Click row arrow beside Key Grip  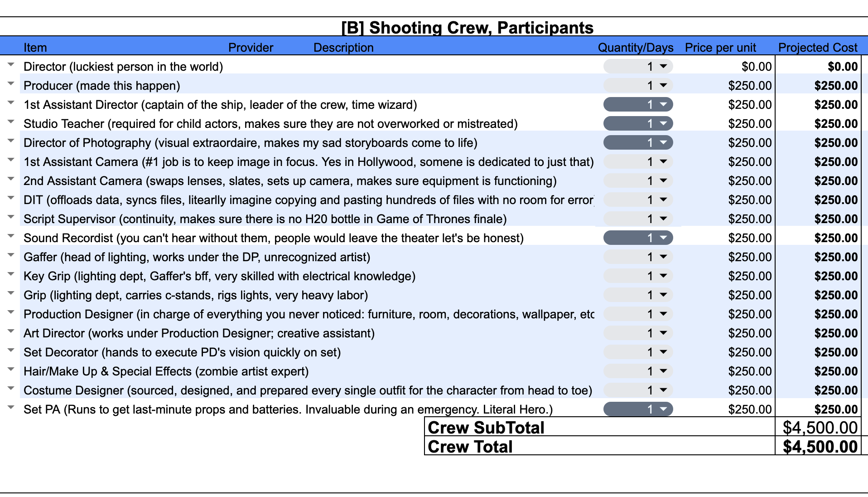tap(11, 275)
